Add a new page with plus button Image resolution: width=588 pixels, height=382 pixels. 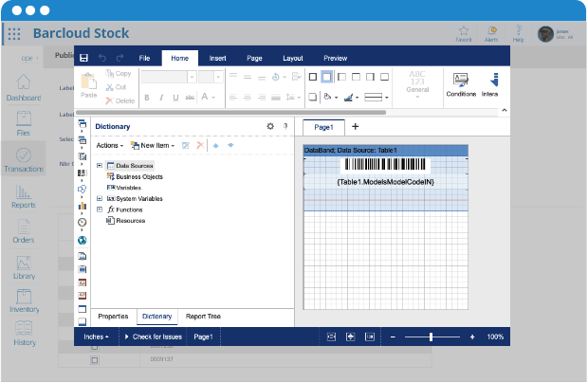click(x=355, y=127)
